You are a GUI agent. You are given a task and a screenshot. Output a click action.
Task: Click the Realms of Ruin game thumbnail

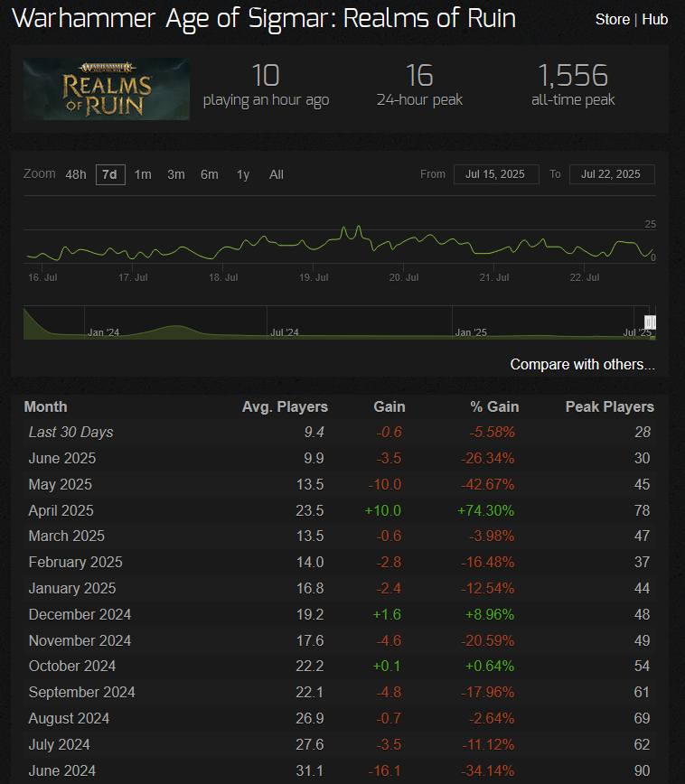pos(107,89)
